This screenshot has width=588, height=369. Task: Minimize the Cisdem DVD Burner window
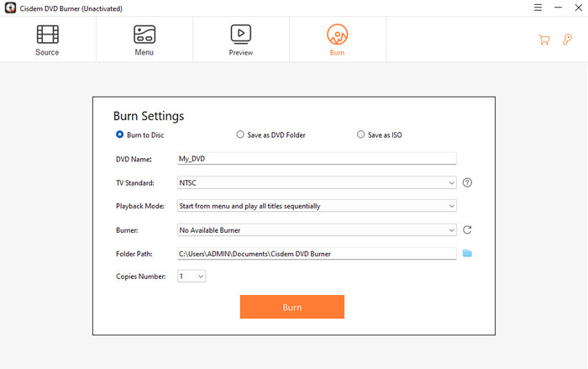[558, 8]
